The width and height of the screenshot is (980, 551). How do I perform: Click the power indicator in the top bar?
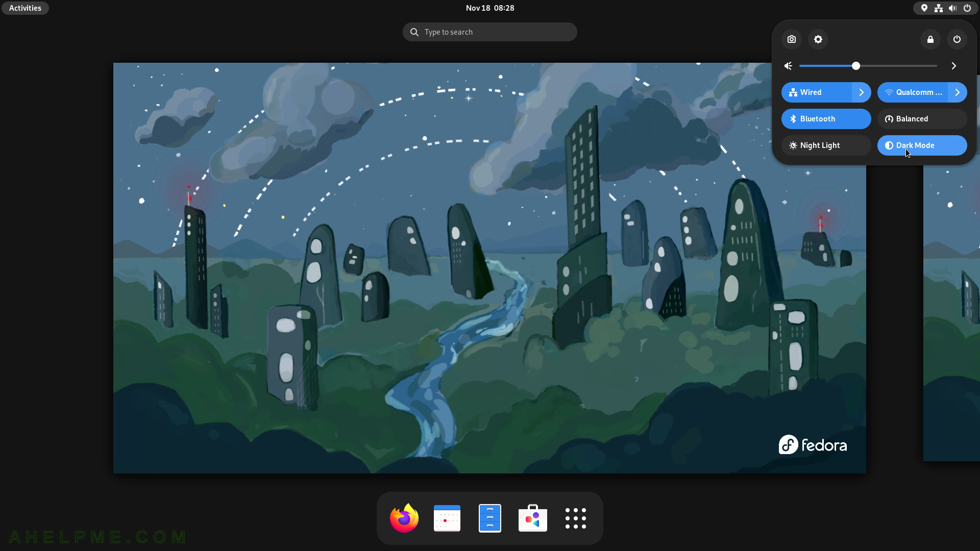click(x=967, y=8)
